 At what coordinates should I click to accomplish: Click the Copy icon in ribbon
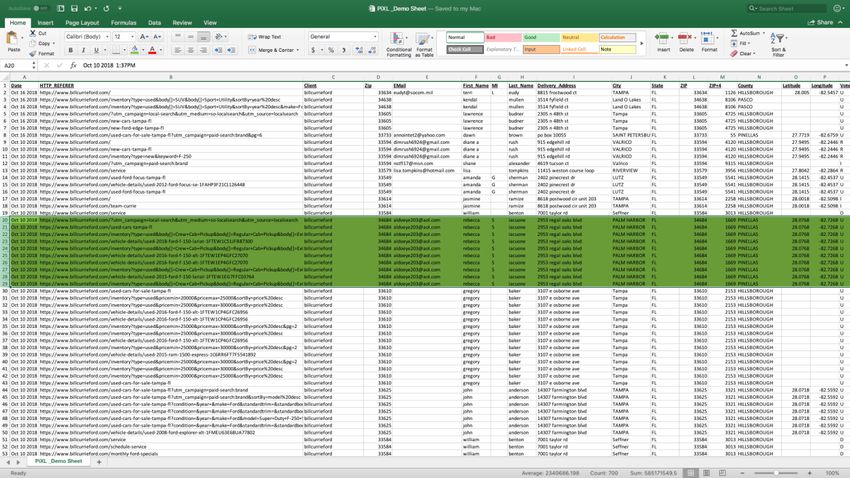[33, 43]
